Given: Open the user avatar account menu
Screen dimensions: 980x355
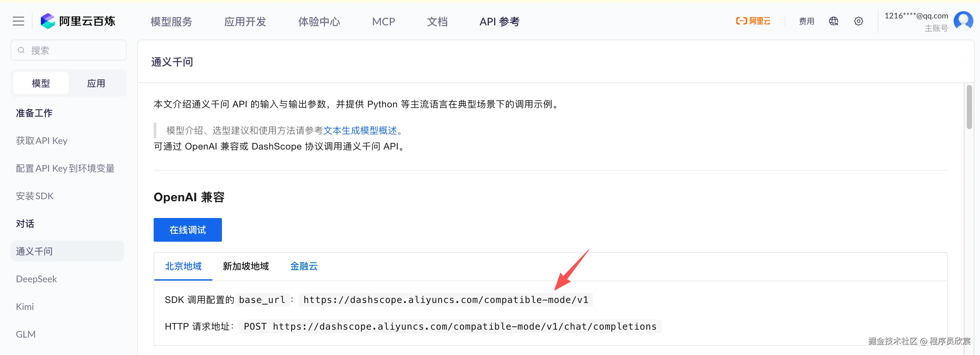Looking at the screenshot, I should pos(963,21).
